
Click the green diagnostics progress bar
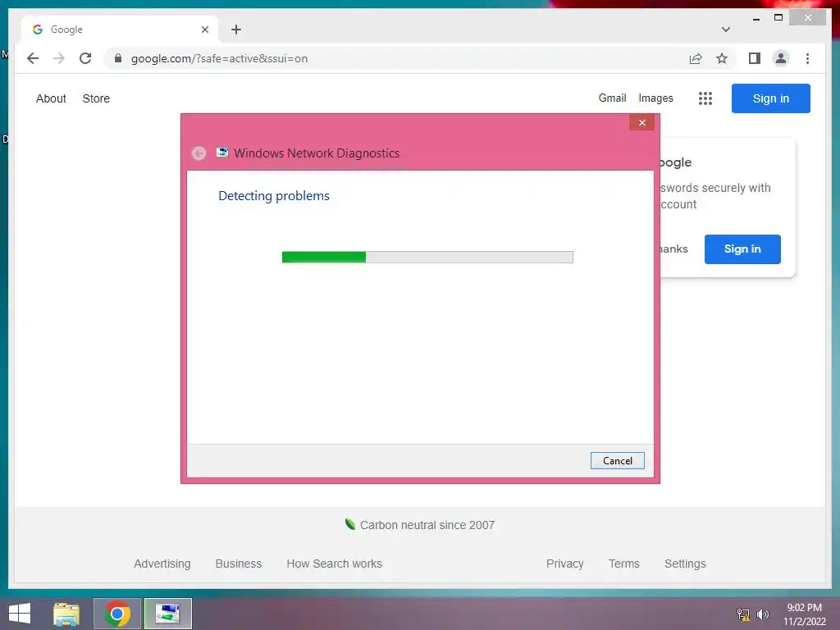pyautogui.click(x=427, y=257)
